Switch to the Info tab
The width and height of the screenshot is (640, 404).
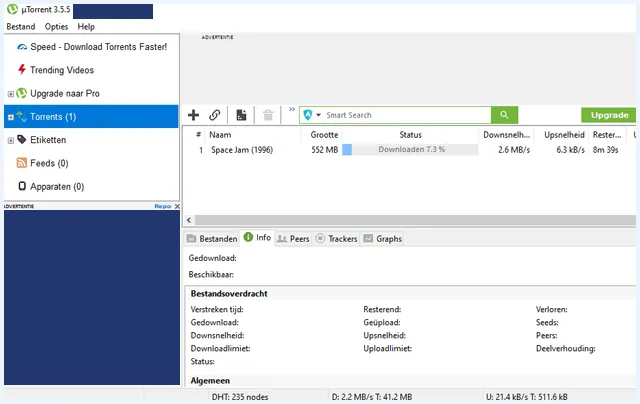(x=258, y=238)
